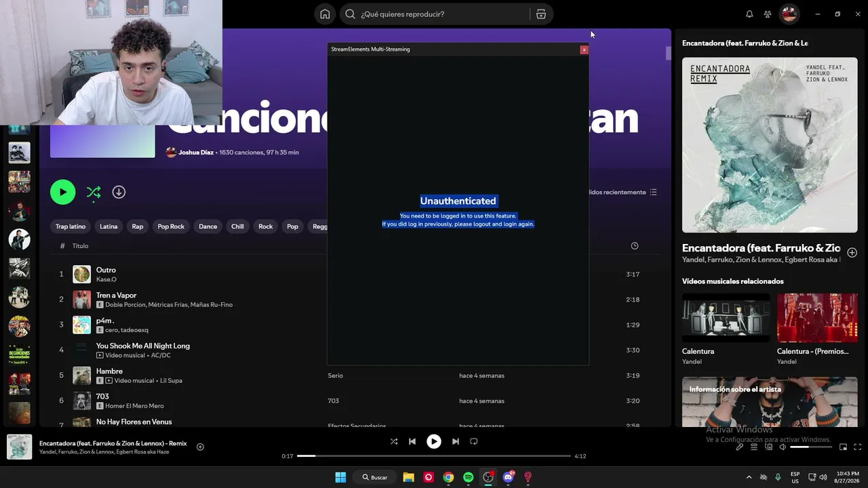868x488 pixels.
Task: Show hidden system tray icons
Action: pos(749,477)
